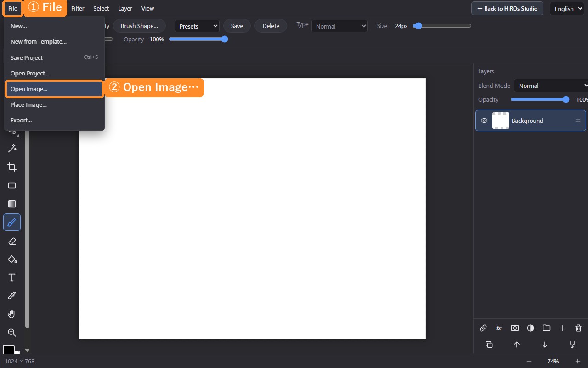Merge layers down icon
Screen dimensions: 588x368
tap(572, 345)
